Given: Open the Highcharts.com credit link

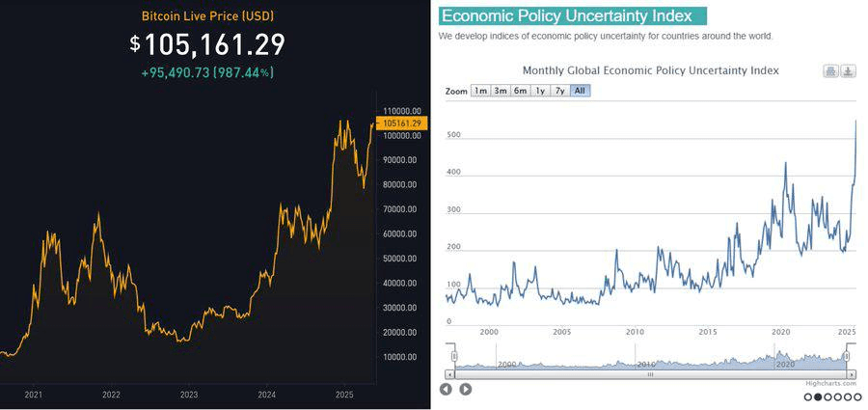Looking at the screenshot, I should tap(833, 384).
